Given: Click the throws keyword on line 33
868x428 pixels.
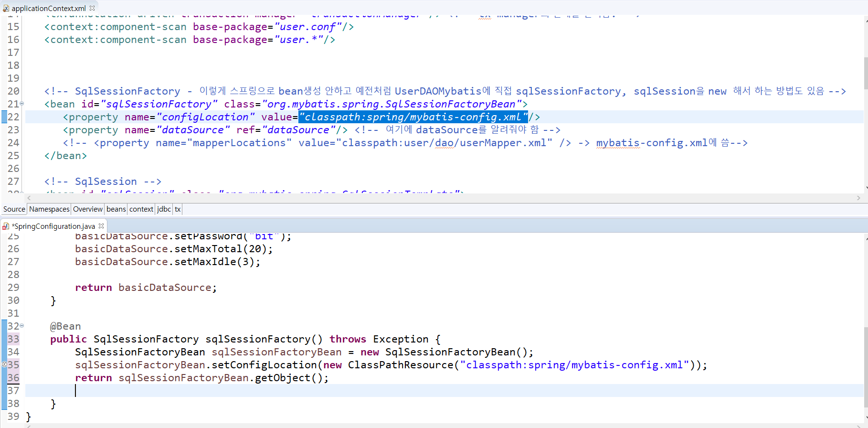Looking at the screenshot, I should coord(348,339).
